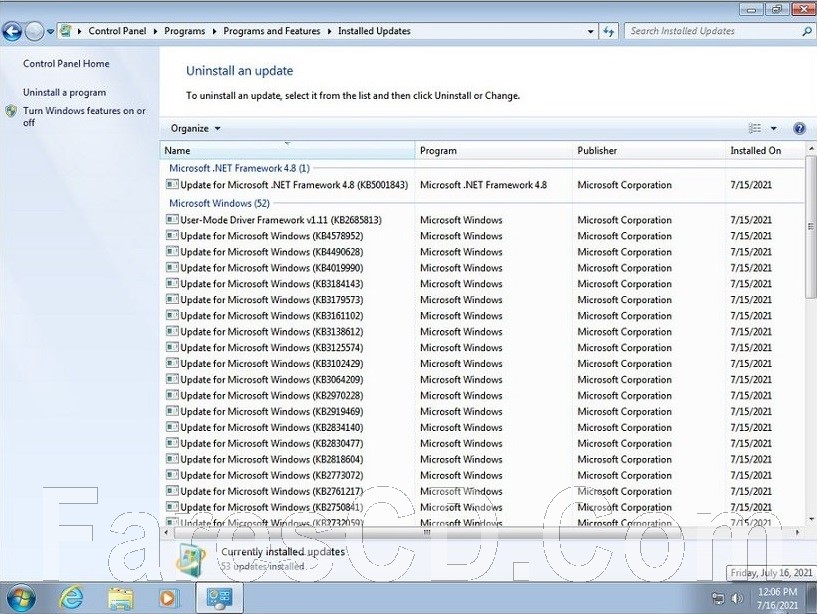817x614 pixels.
Task: Click the icon of update KB4019990
Action: (172, 267)
